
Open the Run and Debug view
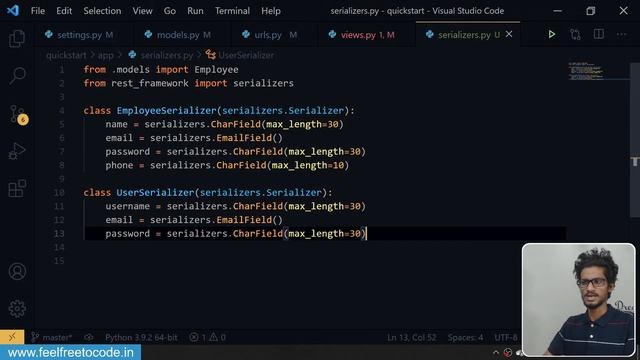point(17,151)
